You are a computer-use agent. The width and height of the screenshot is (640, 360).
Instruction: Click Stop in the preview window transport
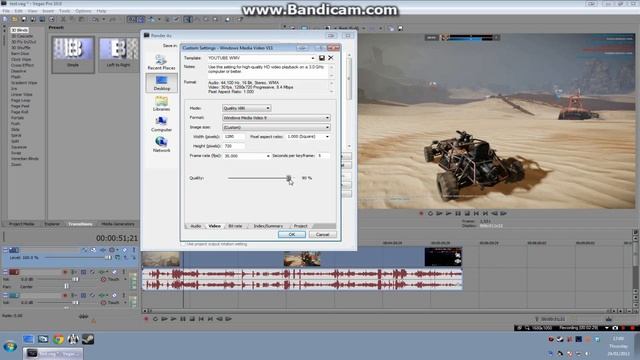[x=467, y=213]
